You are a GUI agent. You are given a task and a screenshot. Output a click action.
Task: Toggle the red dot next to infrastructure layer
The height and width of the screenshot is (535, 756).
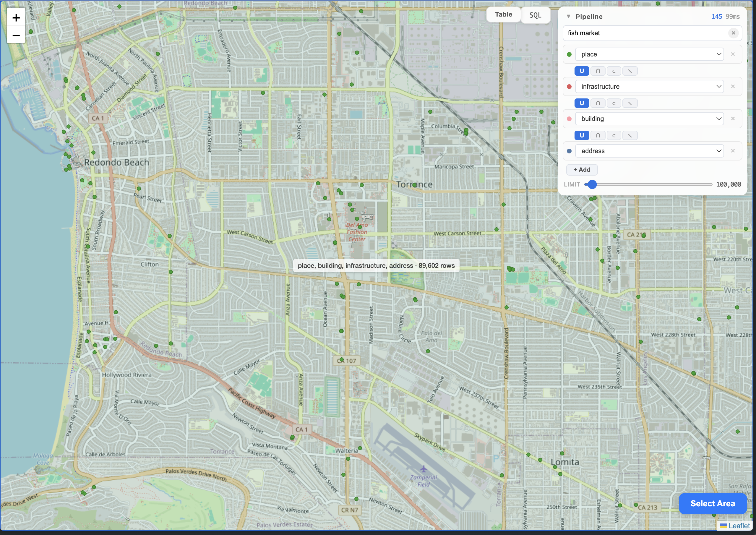(x=569, y=86)
